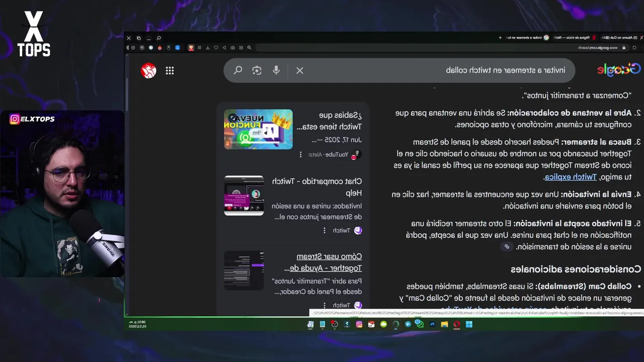Click the snapshot camera toolbar icon
The height and width of the screenshot is (362, 644).
click(232, 48)
